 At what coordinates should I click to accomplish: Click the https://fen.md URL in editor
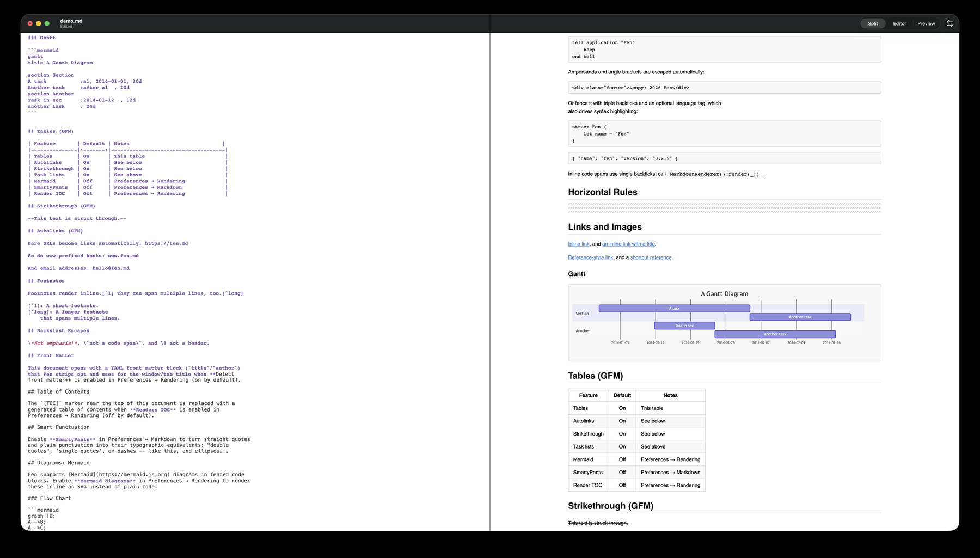click(166, 243)
